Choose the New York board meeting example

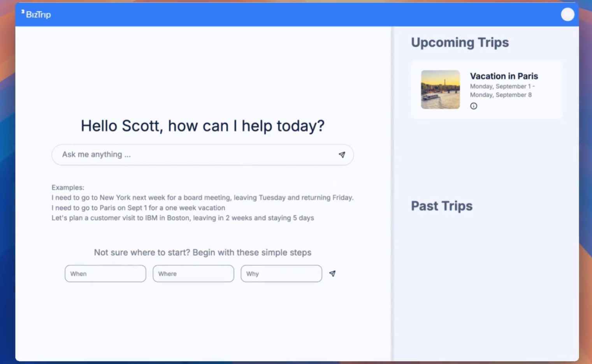click(202, 198)
